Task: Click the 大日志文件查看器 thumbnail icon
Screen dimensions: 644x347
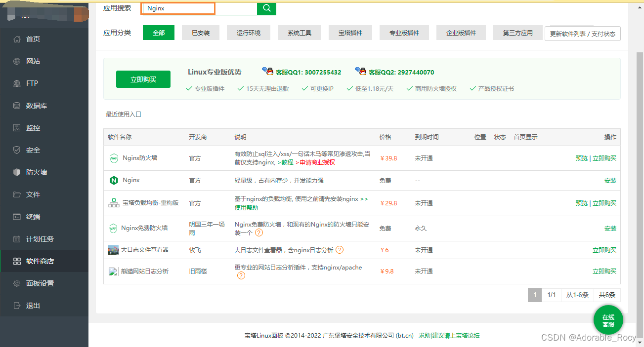Action: 113,250
